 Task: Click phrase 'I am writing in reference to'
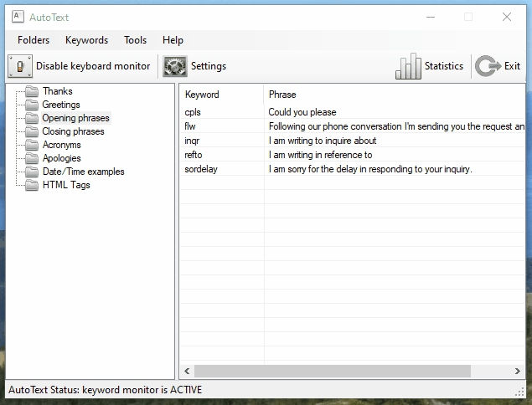[x=320, y=155]
